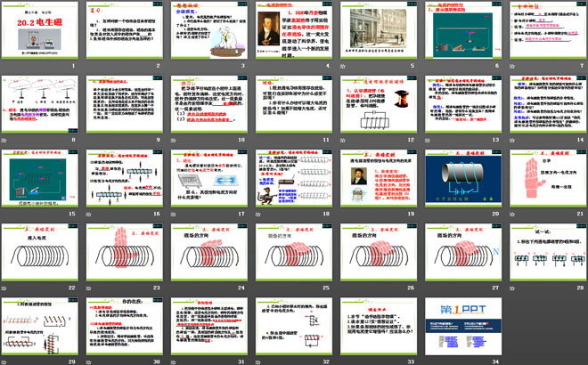Select slide 8 with three wire-loop diagrams
The image size is (588, 365).
pos(40,104)
